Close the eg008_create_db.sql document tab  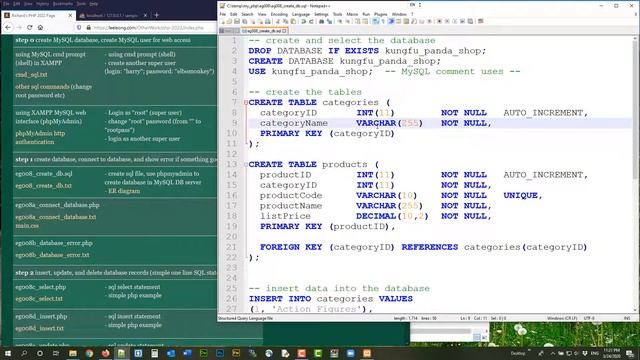(x=284, y=31)
